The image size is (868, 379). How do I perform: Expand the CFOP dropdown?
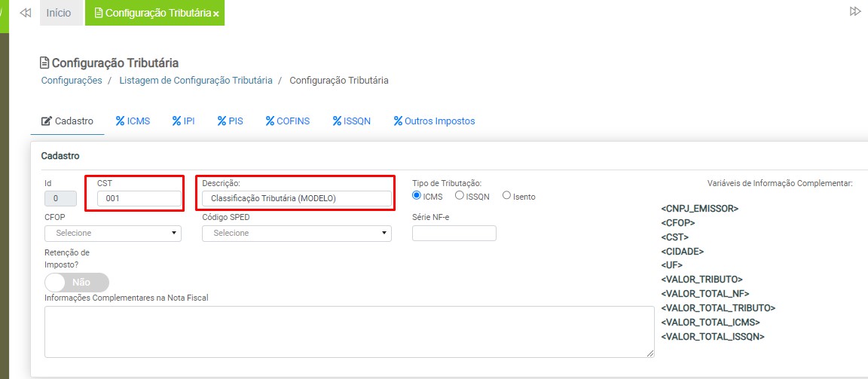113,234
